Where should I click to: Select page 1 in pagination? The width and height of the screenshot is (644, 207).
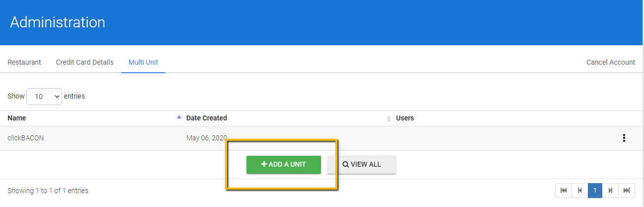pos(595,191)
